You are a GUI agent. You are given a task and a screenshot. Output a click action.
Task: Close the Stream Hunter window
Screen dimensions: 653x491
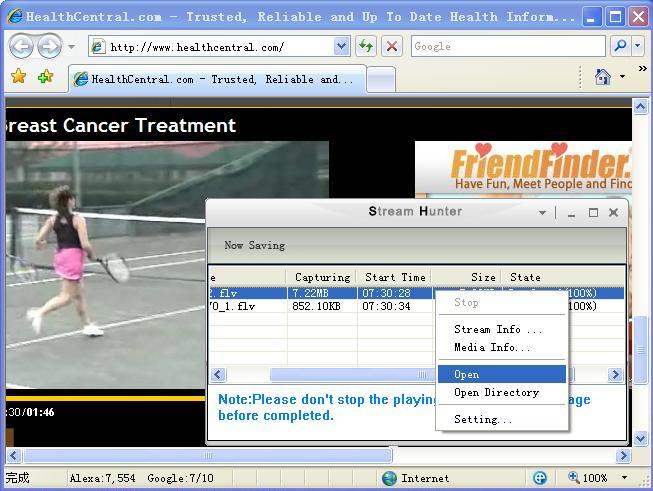[613, 213]
